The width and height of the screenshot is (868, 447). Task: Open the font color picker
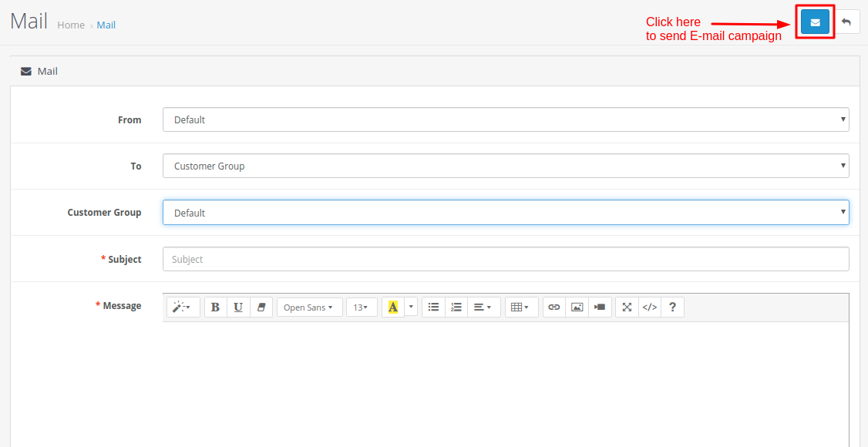(393, 307)
